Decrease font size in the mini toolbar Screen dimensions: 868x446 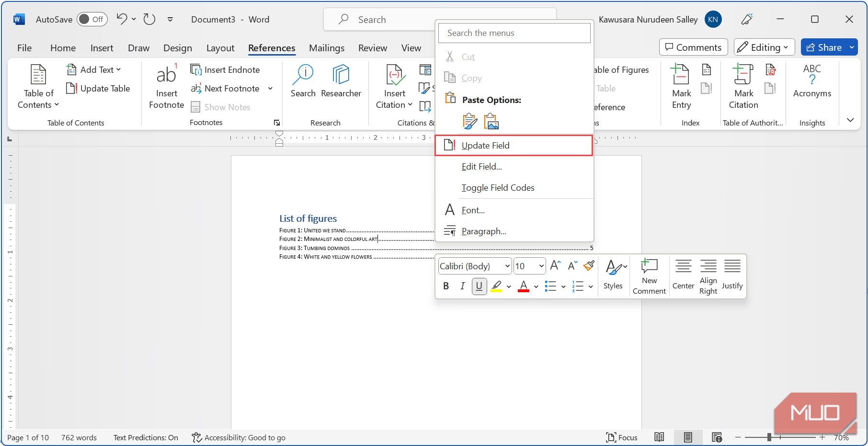(572, 265)
